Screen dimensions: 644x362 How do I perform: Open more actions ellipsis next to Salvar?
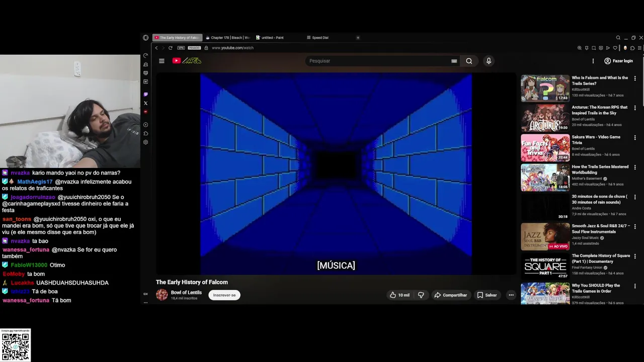point(511,295)
